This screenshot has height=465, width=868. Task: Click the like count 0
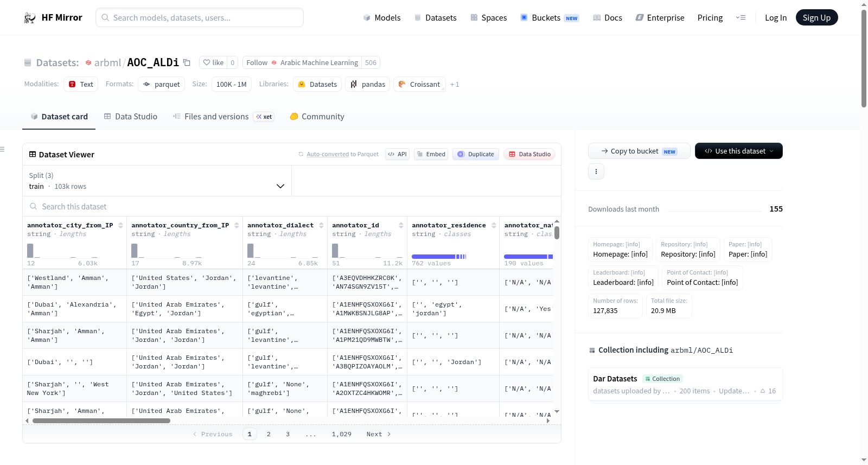[x=233, y=63]
